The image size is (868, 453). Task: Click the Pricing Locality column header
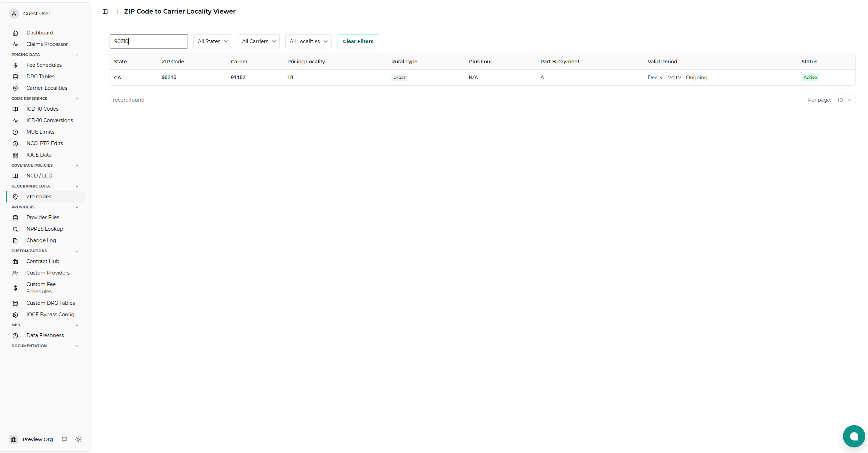[x=306, y=62]
